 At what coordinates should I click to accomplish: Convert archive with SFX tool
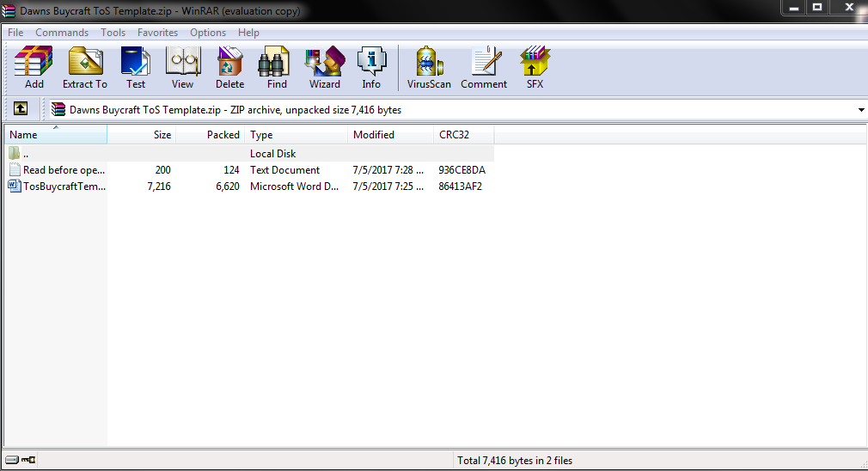535,68
